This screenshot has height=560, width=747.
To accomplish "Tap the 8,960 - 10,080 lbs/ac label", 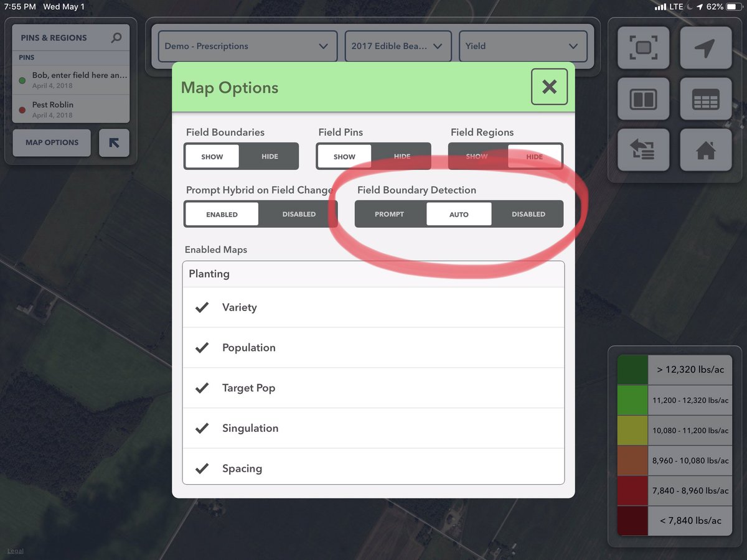I will (690, 460).
